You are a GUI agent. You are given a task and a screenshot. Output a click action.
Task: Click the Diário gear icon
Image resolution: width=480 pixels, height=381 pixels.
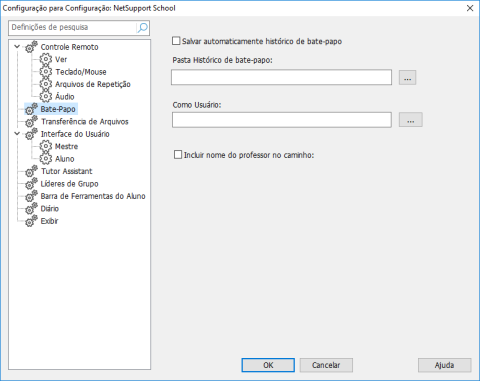coord(31,209)
